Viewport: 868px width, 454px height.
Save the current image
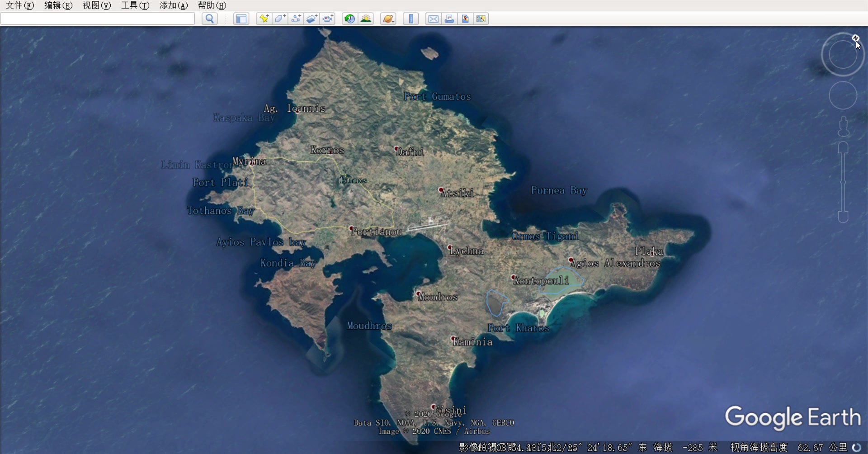point(465,19)
